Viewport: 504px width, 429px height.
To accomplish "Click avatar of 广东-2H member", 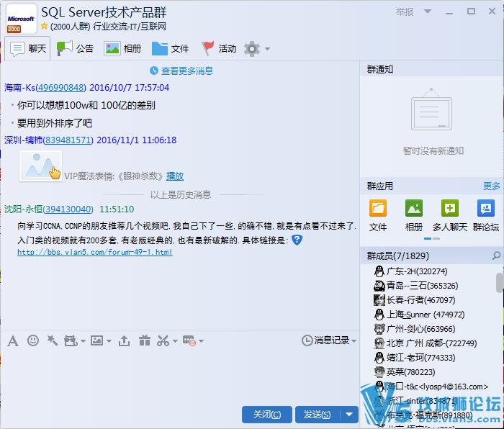I will pyautogui.click(x=379, y=271).
